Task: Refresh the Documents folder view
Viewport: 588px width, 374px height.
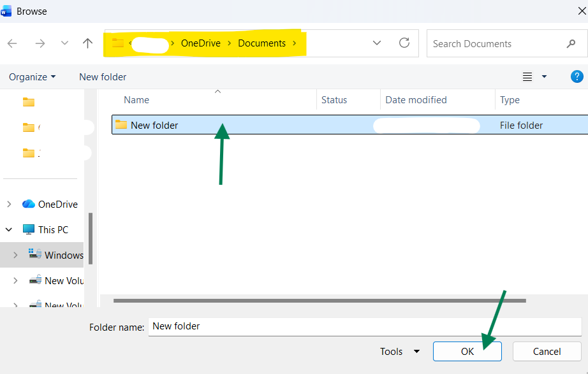Action: pos(404,43)
